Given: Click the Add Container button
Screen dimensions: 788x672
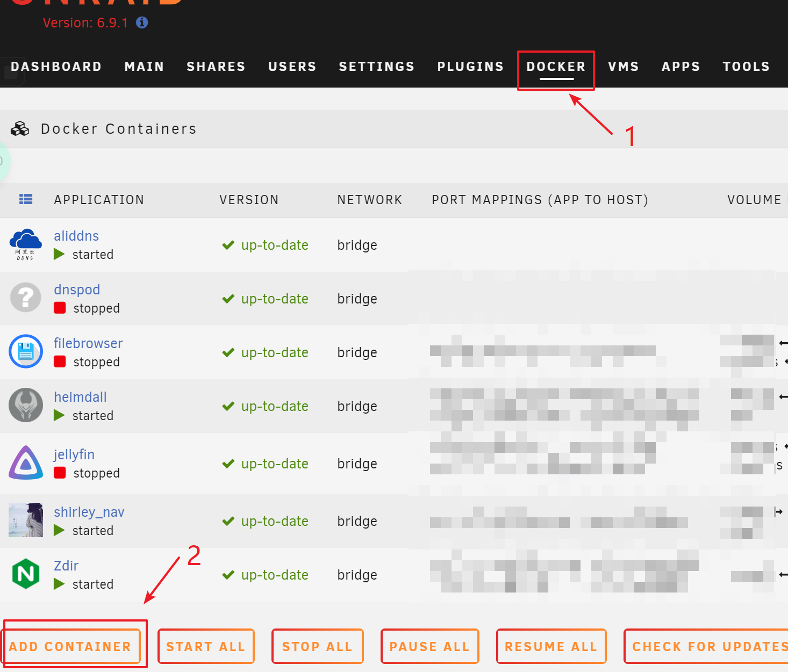Looking at the screenshot, I should click(x=70, y=646).
